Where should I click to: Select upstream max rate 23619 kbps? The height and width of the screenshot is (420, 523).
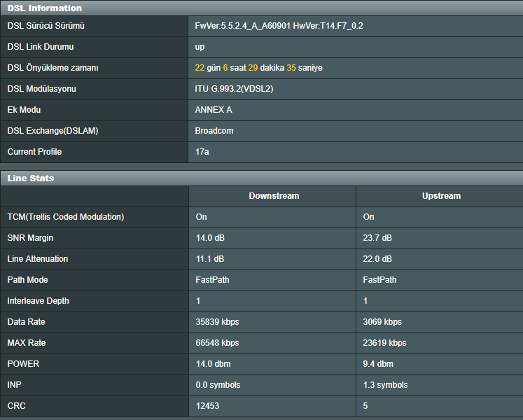click(384, 343)
